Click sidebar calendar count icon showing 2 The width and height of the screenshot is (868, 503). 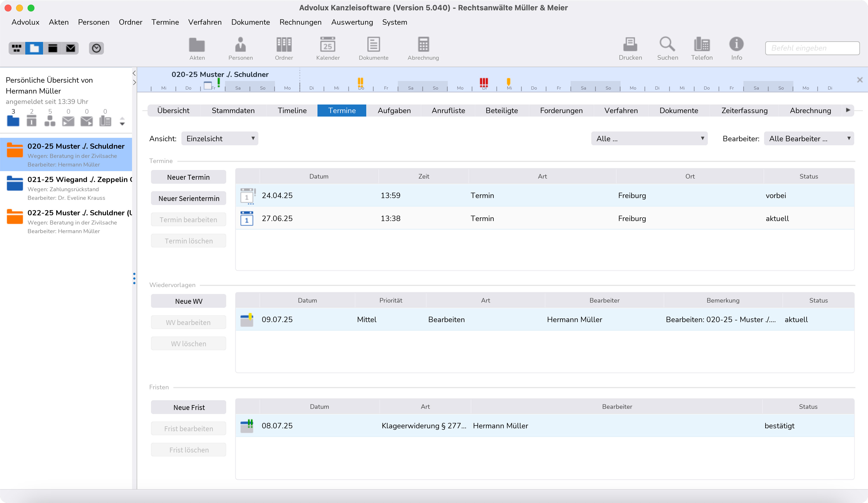(32, 121)
